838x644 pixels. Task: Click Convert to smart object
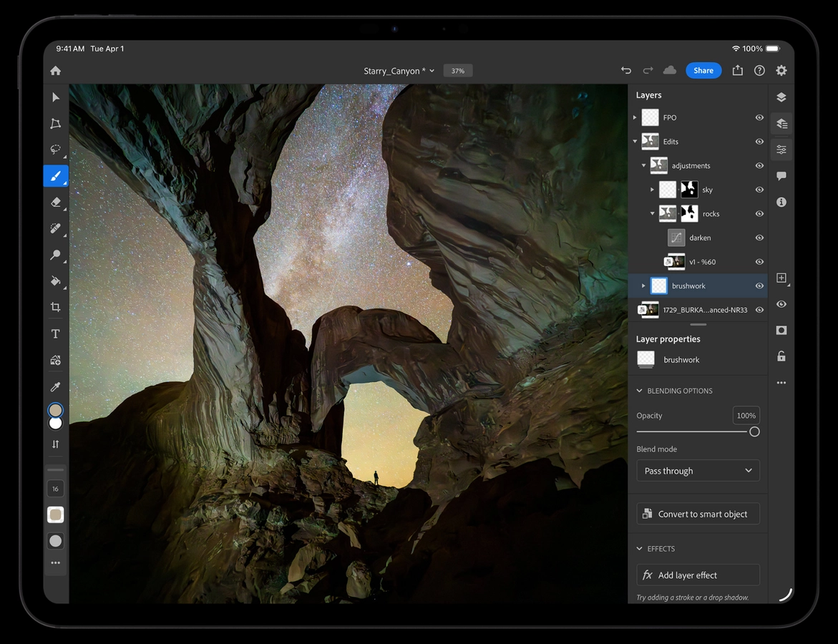coord(698,513)
